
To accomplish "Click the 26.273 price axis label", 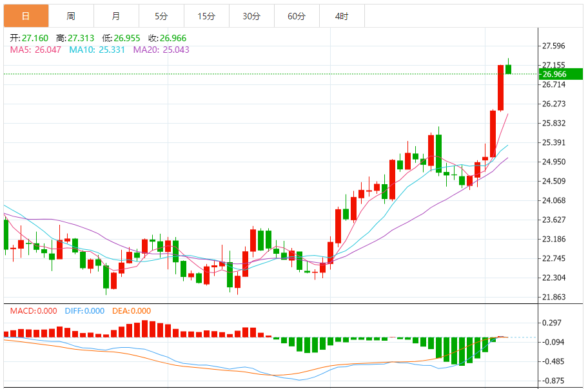I will [553, 104].
